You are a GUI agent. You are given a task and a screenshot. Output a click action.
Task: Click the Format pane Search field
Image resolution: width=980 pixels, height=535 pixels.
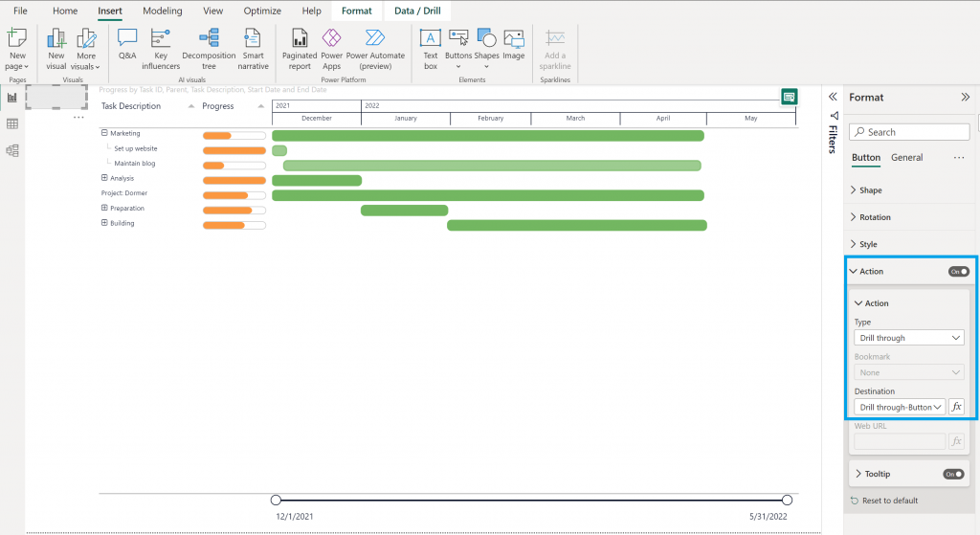click(x=909, y=132)
